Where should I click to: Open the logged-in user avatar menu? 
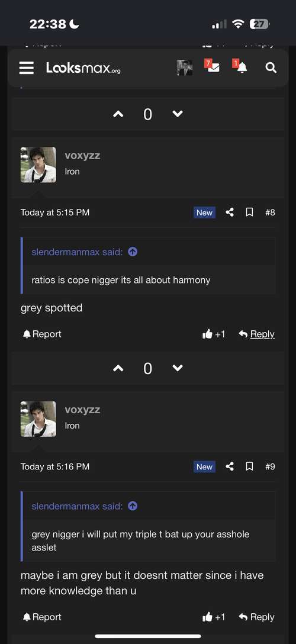pos(185,67)
